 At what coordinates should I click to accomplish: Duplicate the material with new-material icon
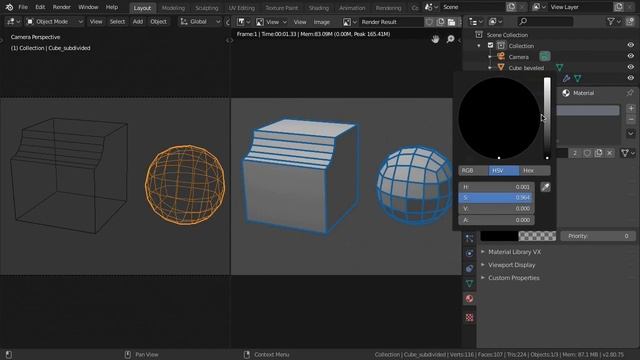[x=598, y=153]
